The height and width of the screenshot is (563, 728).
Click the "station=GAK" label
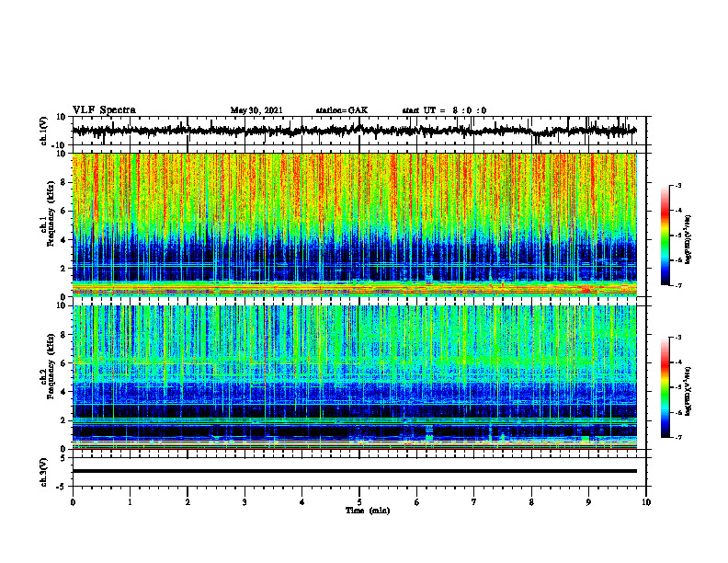[x=342, y=110]
